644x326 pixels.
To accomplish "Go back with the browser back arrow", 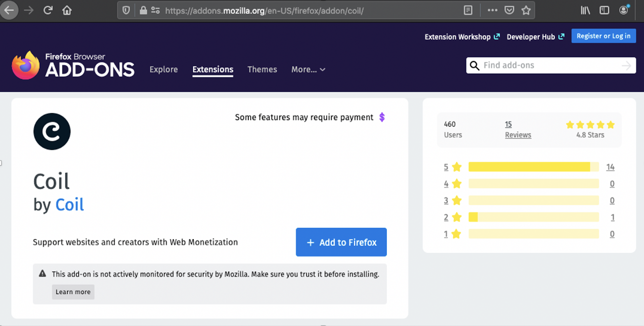I will click(x=9, y=10).
